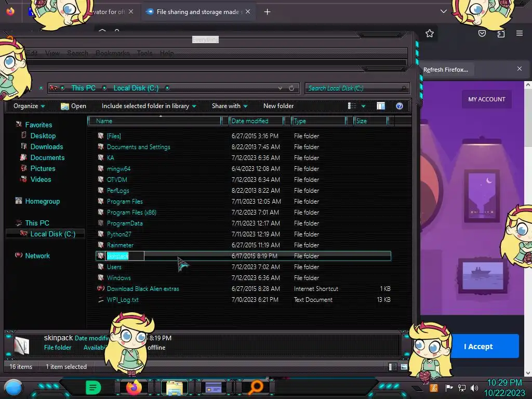Sort by the Type column header
The width and height of the screenshot is (532, 399).
click(x=318, y=121)
